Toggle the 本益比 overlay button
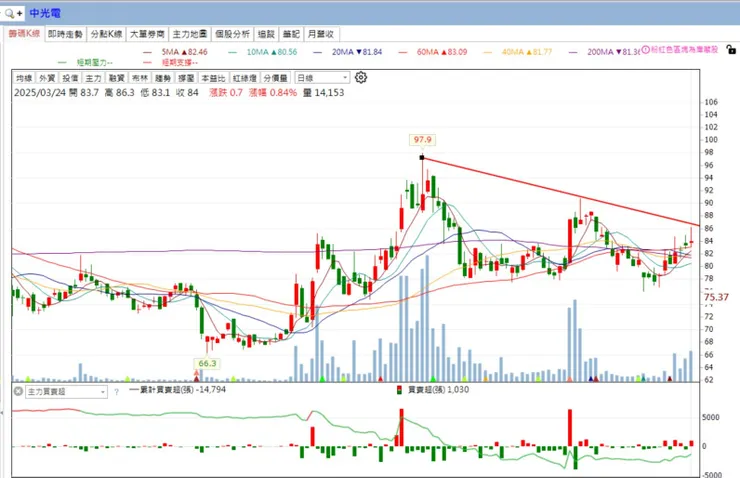This screenshot has width=740, height=478. [x=213, y=78]
